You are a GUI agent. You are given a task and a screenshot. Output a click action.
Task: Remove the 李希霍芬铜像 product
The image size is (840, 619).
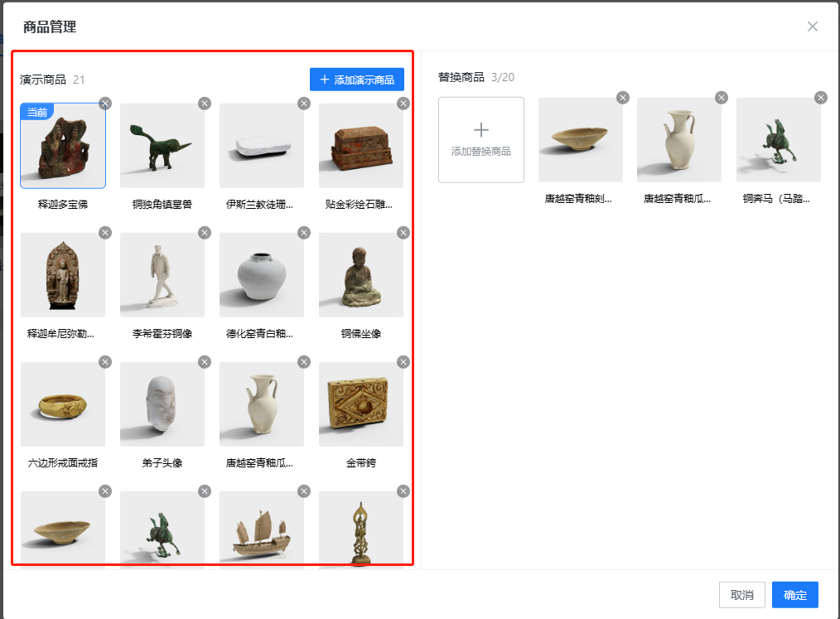coord(205,233)
